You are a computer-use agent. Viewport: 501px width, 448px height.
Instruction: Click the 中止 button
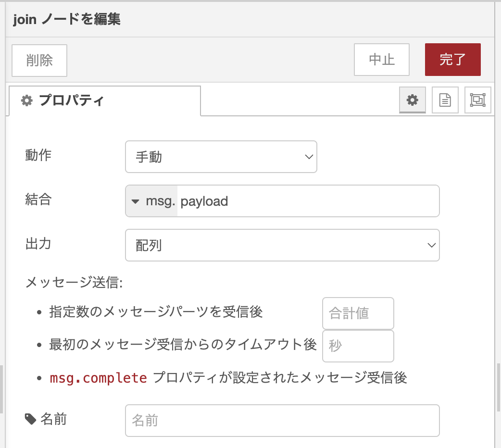[381, 60]
